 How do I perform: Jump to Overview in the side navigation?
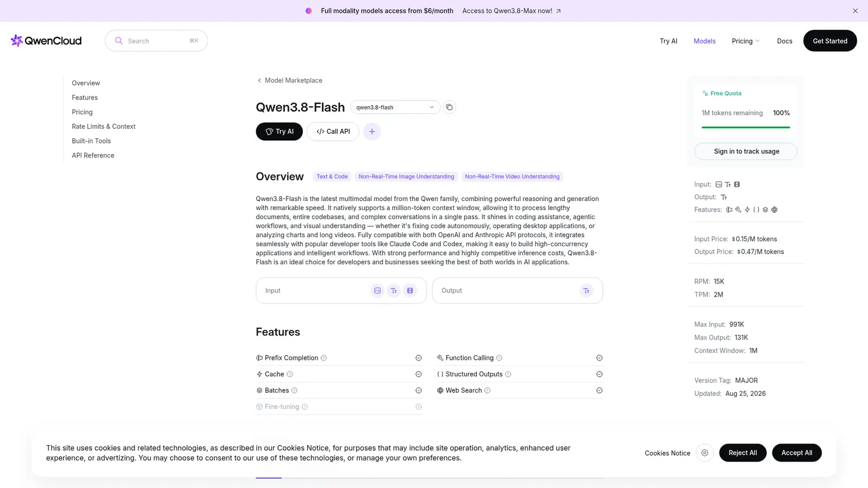86,83
